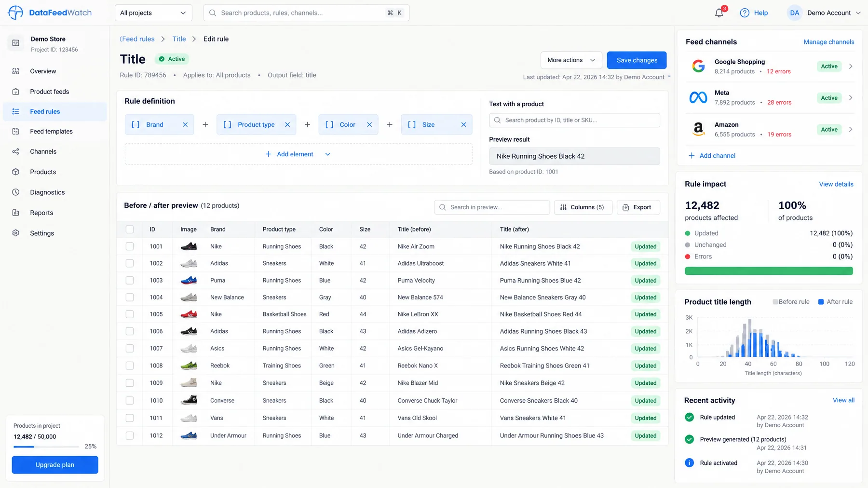868x488 pixels.
Task: Open Manage channels link
Action: click(x=828, y=42)
